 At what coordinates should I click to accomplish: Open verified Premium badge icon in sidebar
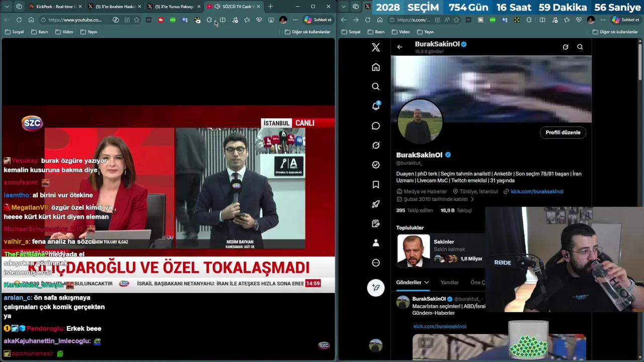coord(375,164)
